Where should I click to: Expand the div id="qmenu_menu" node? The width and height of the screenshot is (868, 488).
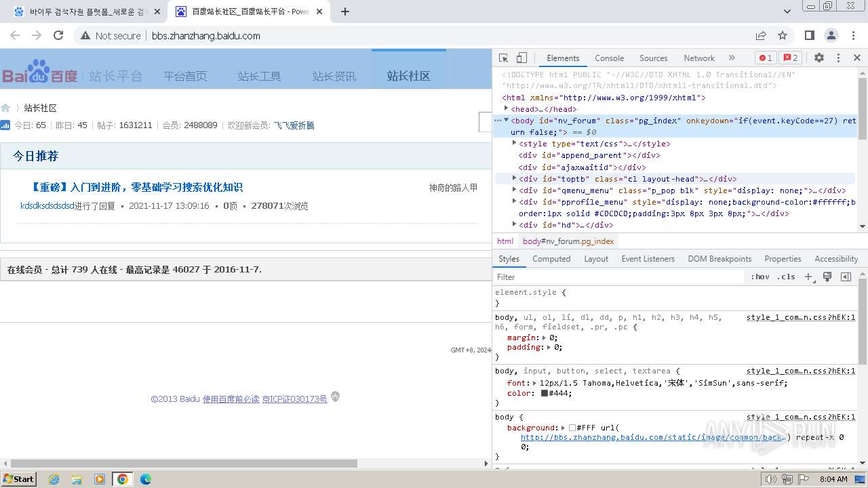[x=514, y=190]
